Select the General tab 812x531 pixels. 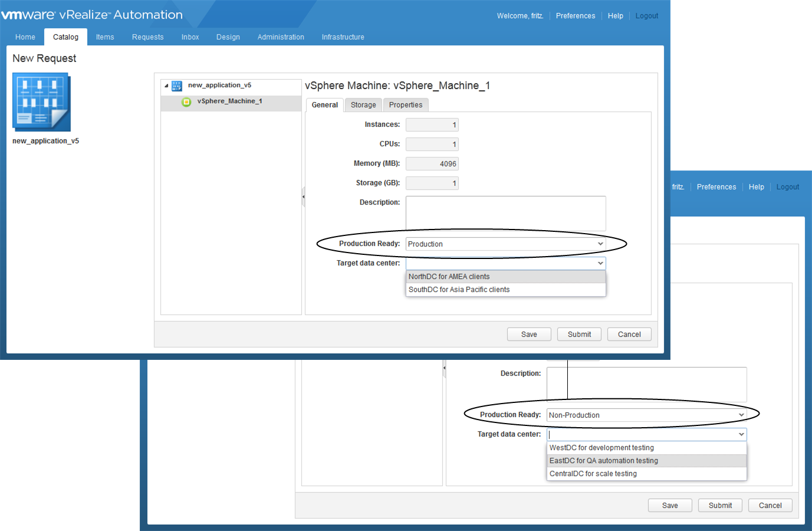[325, 105]
